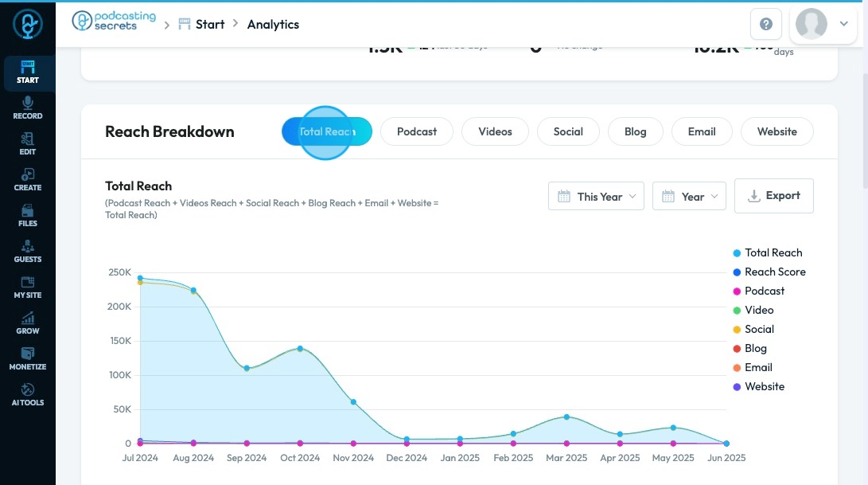This screenshot has height=485, width=868.
Task: Click the user profile avatar
Action: click(x=811, y=24)
